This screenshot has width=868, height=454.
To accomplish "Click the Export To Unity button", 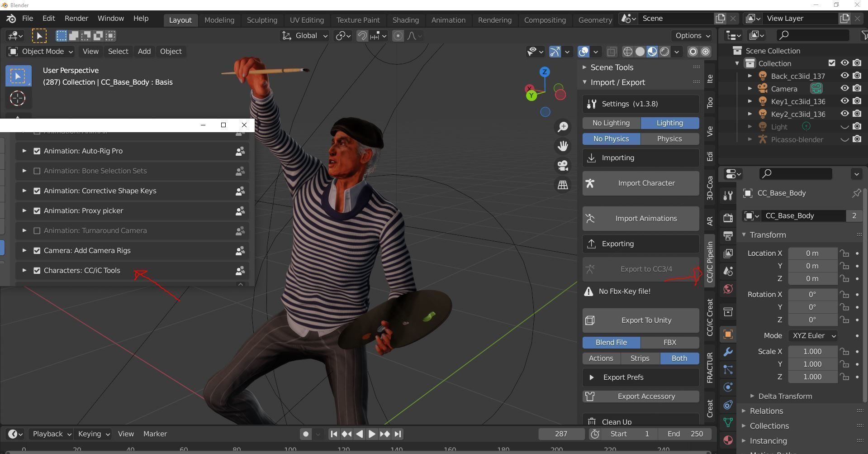I will click(640, 320).
